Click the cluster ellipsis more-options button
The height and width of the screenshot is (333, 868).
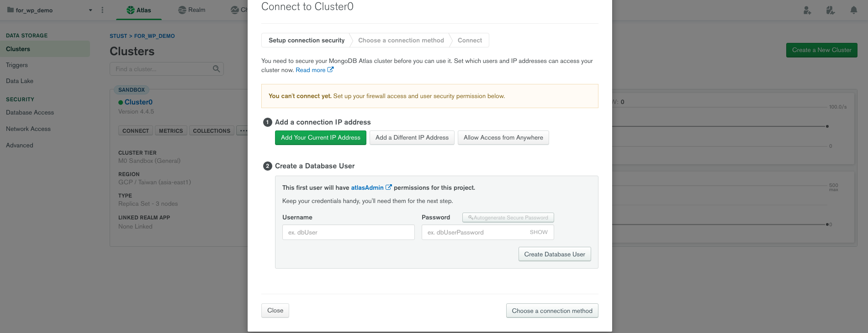coord(243,131)
